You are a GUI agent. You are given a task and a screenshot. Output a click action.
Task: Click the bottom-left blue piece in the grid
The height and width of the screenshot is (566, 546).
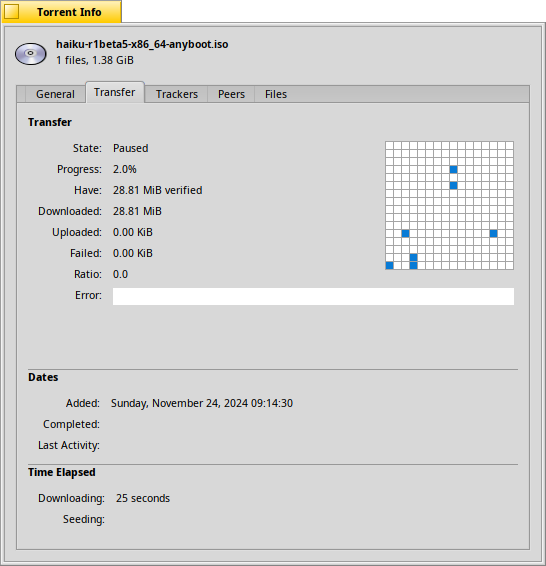(389, 266)
